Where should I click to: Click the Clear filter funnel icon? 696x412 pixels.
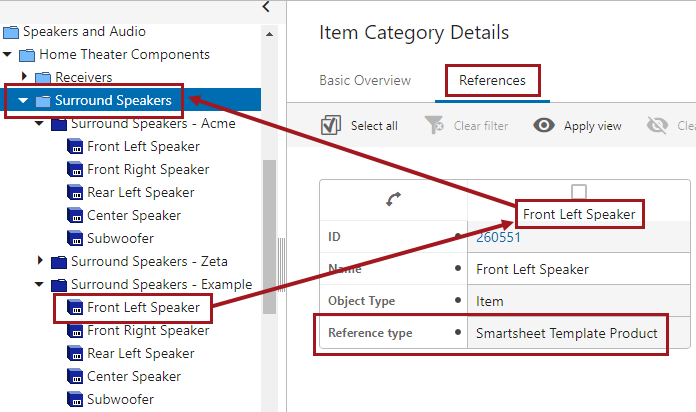(434, 125)
